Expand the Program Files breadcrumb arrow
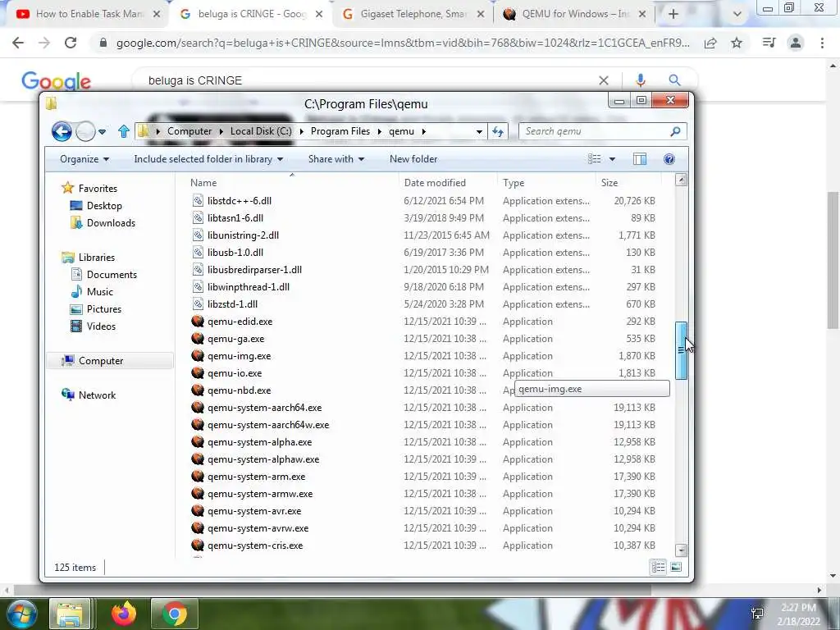Screen dimensions: 840x630 (x=379, y=131)
